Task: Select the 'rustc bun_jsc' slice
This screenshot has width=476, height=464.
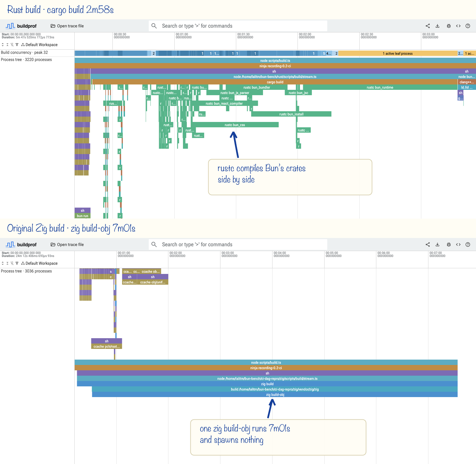Action: point(298,93)
